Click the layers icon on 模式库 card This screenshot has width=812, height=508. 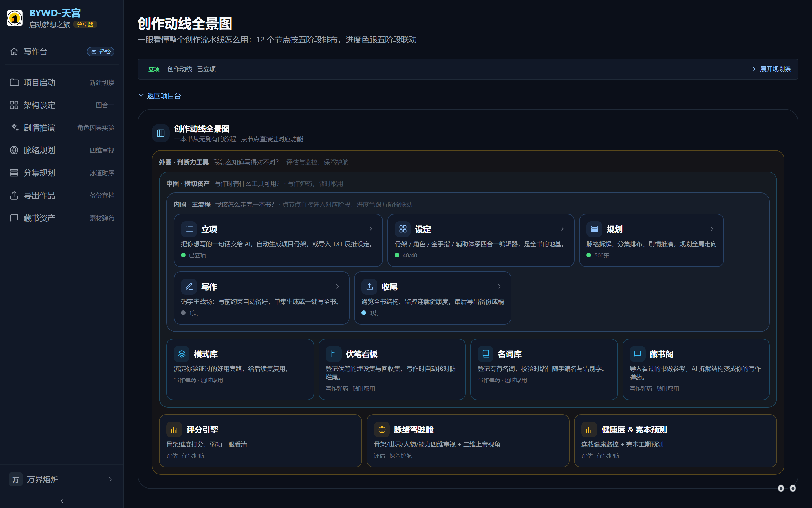pos(182,354)
